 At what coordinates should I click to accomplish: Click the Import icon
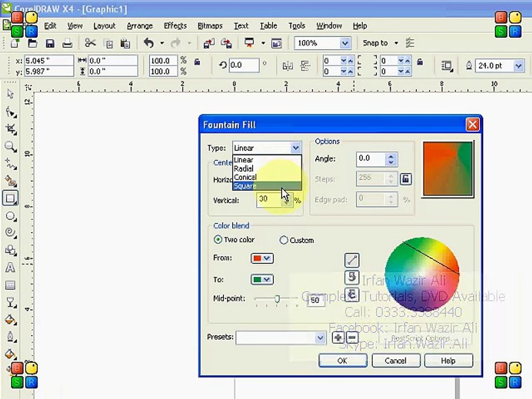pyautogui.click(x=209, y=43)
